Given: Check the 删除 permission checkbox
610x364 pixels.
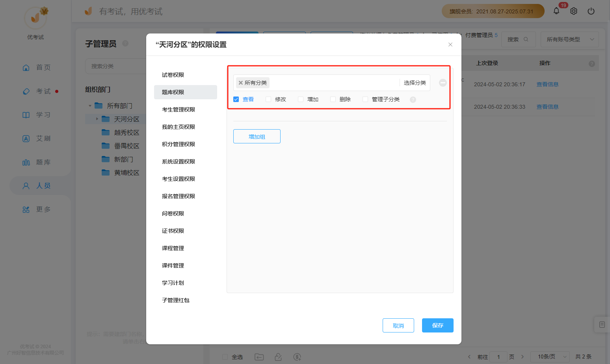Looking at the screenshot, I should click(333, 99).
